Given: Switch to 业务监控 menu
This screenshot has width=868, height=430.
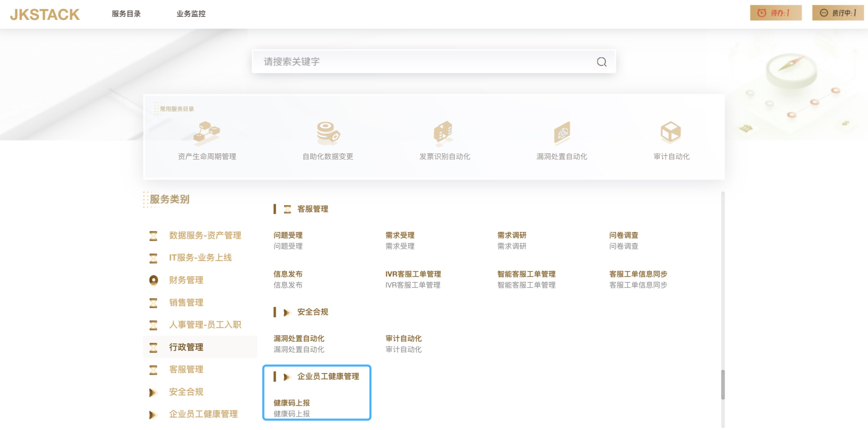Looking at the screenshot, I should [191, 14].
